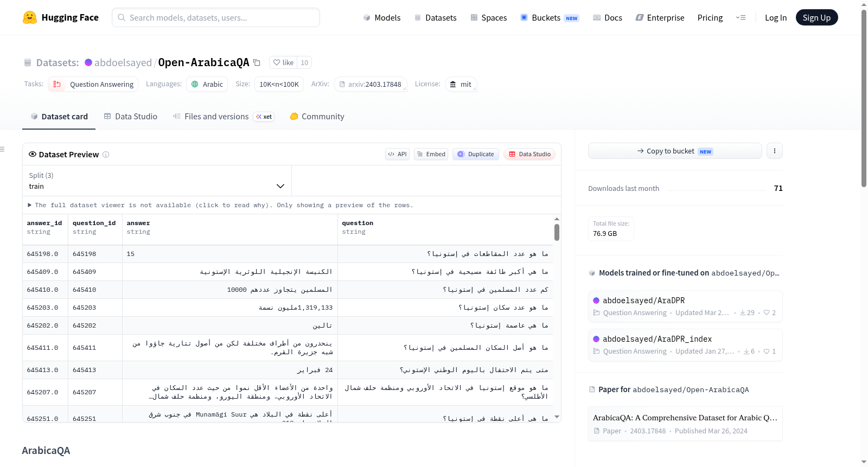Click the Downloads last month value 71
The height and width of the screenshot is (467, 868).
[x=778, y=188]
